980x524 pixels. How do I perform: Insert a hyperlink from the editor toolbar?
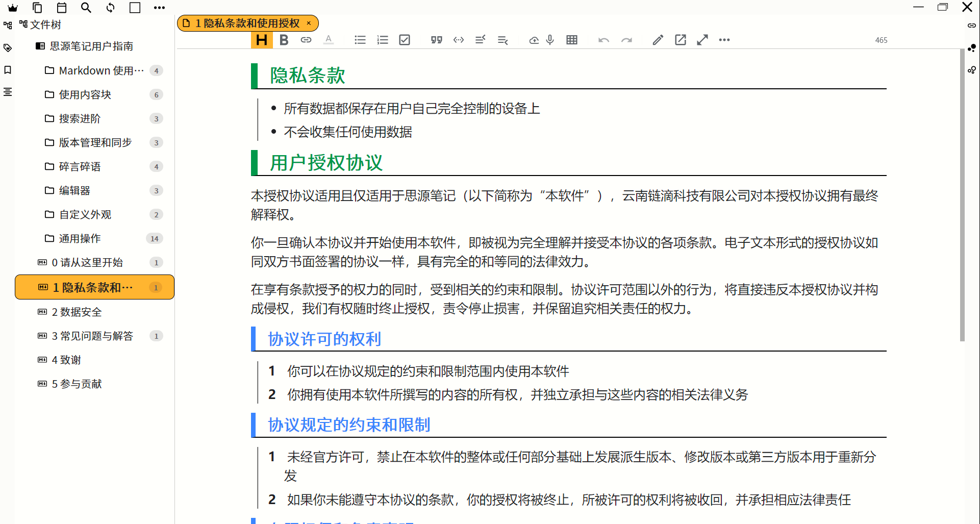coord(306,40)
